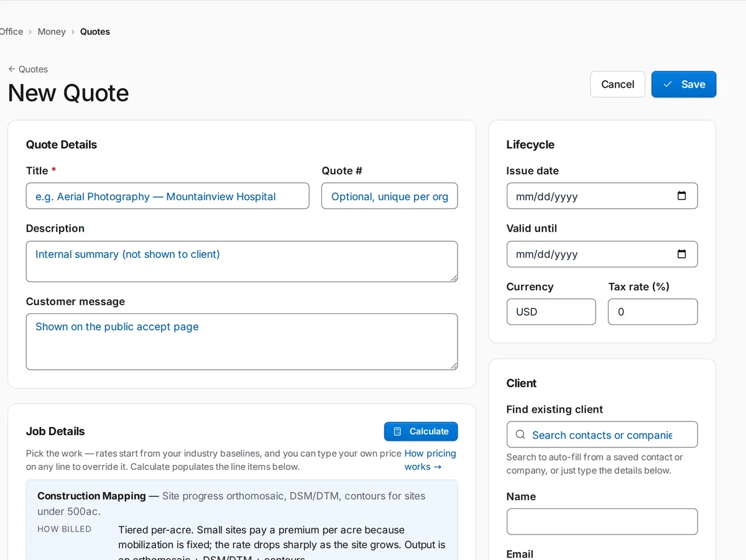Click the magnifier icon in client search
The image size is (746, 560).
(520, 435)
